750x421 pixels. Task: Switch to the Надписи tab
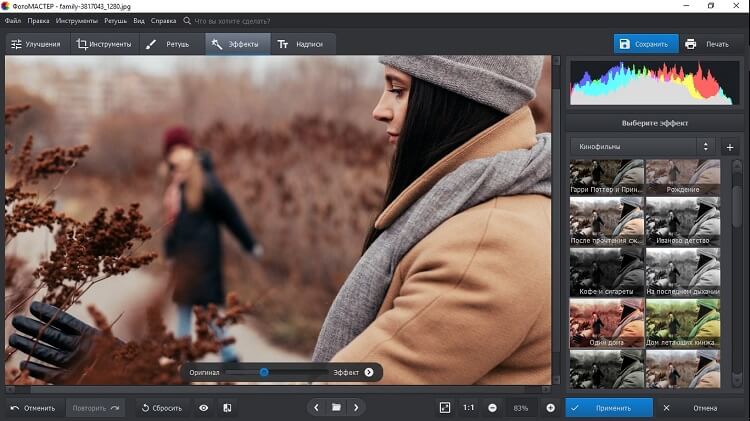[300, 44]
